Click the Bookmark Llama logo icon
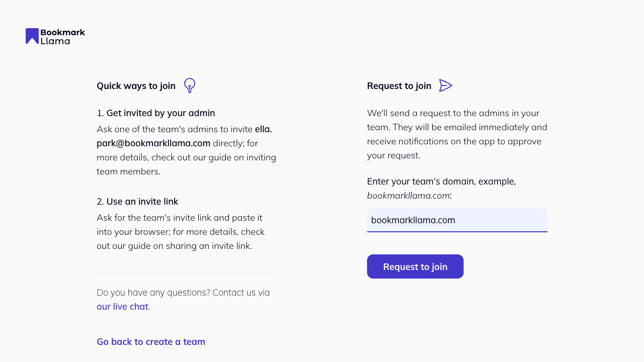 click(32, 36)
